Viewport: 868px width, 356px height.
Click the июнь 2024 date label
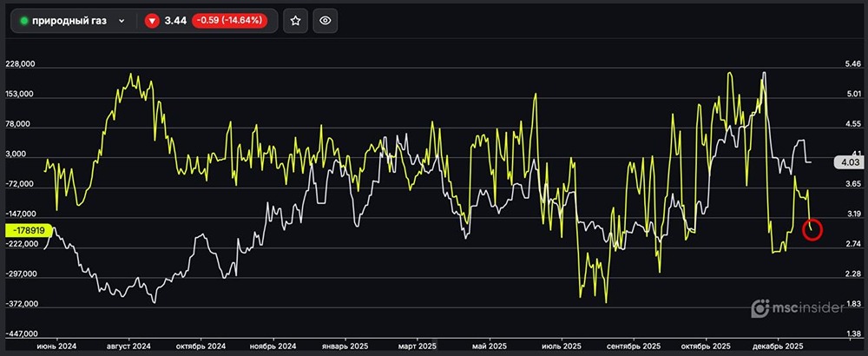[x=56, y=345]
